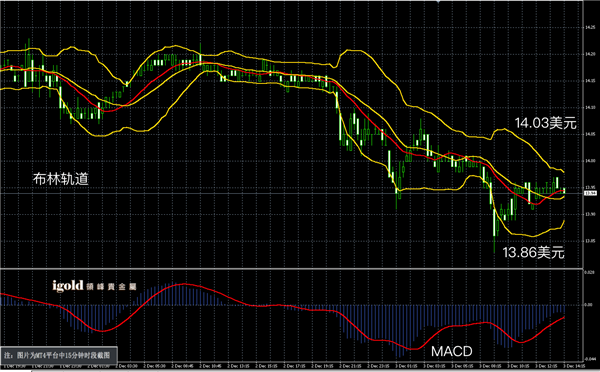
Task: Select the 3 Dec 14:05 time marker
Action: [x=574, y=366]
